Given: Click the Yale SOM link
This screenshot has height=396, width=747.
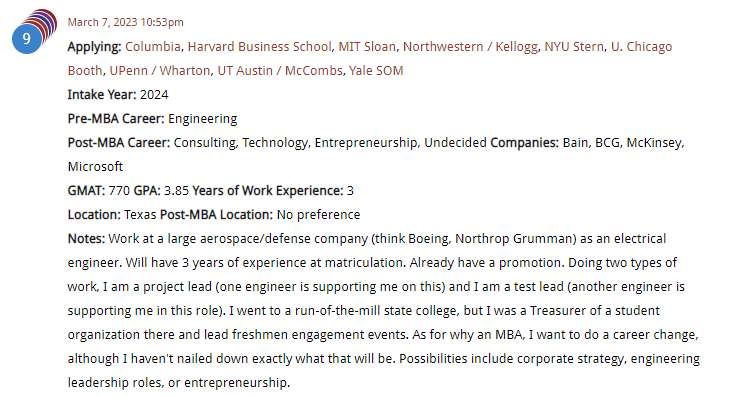Looking at the screenshot, I should click(376, 71).
